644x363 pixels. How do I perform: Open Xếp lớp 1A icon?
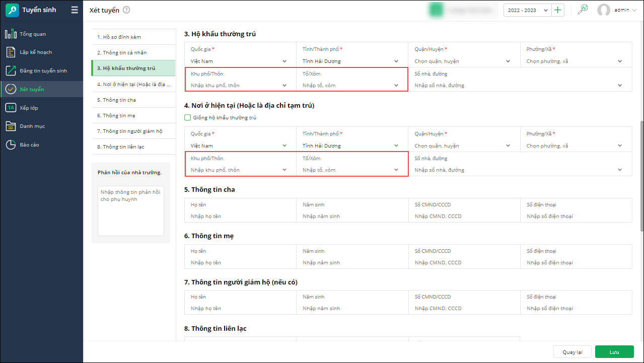point(11,108)
